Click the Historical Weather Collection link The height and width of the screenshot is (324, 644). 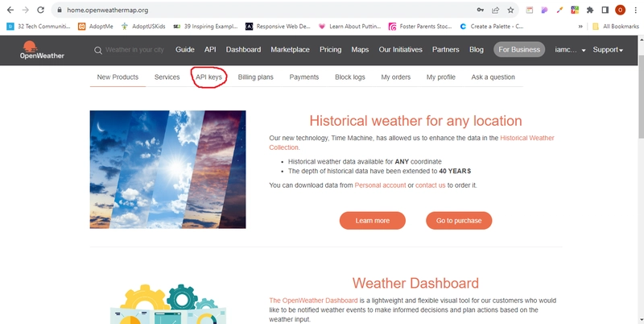click(x=527, y=138)
